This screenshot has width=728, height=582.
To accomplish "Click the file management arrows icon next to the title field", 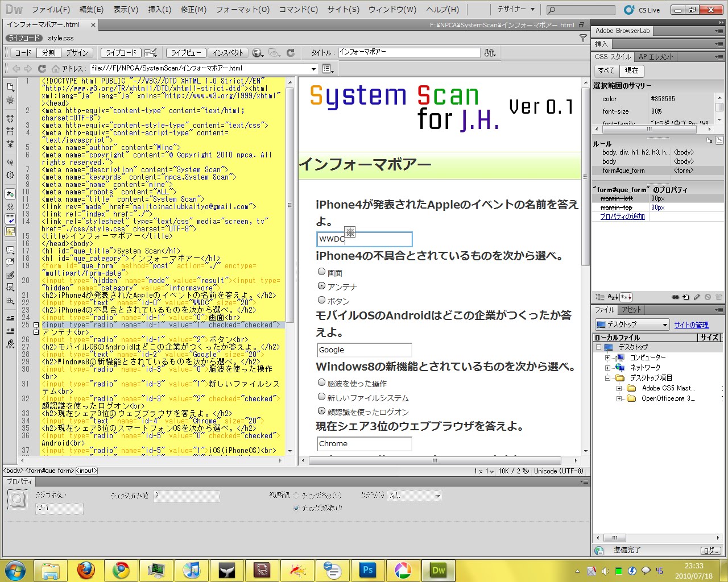I will 490,52.
